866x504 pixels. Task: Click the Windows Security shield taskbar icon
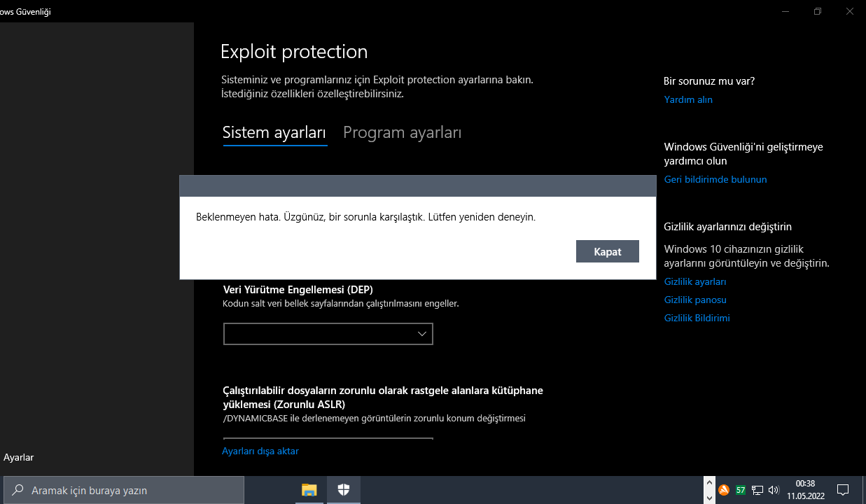pyautogui.click(x=344, y=490)
